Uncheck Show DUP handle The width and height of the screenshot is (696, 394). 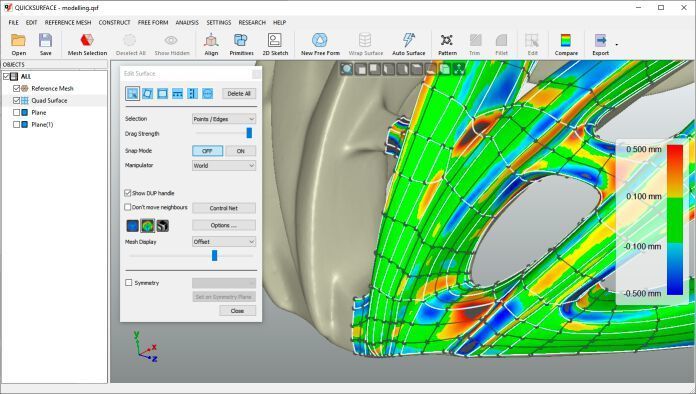[x=128, y=193]
